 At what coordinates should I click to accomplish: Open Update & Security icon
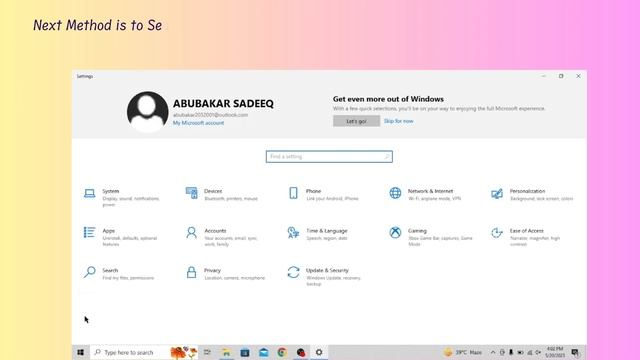coord(293,272)
